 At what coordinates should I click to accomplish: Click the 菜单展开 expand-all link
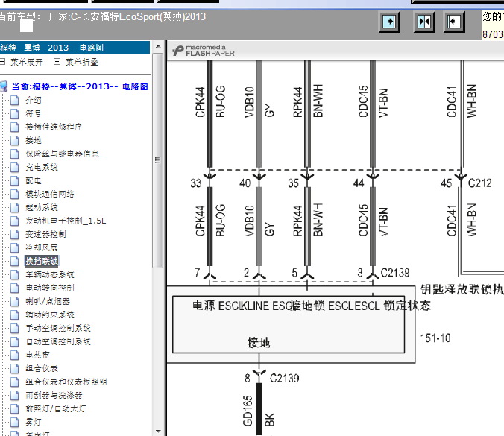tap(26, 62)
